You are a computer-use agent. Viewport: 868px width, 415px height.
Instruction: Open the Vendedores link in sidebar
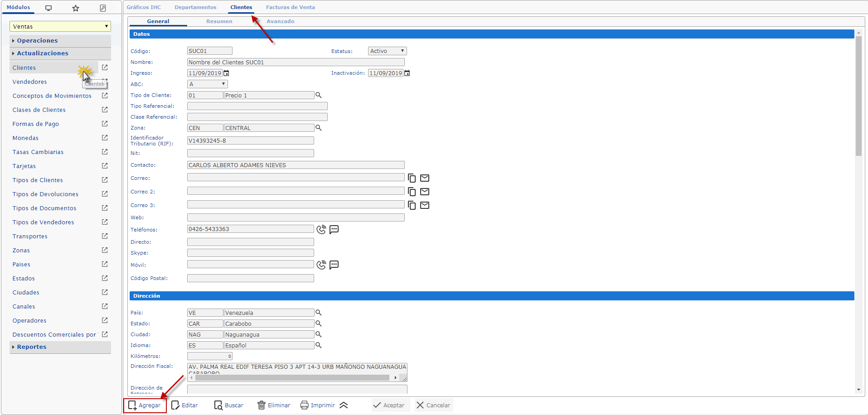tap(30, 82)
